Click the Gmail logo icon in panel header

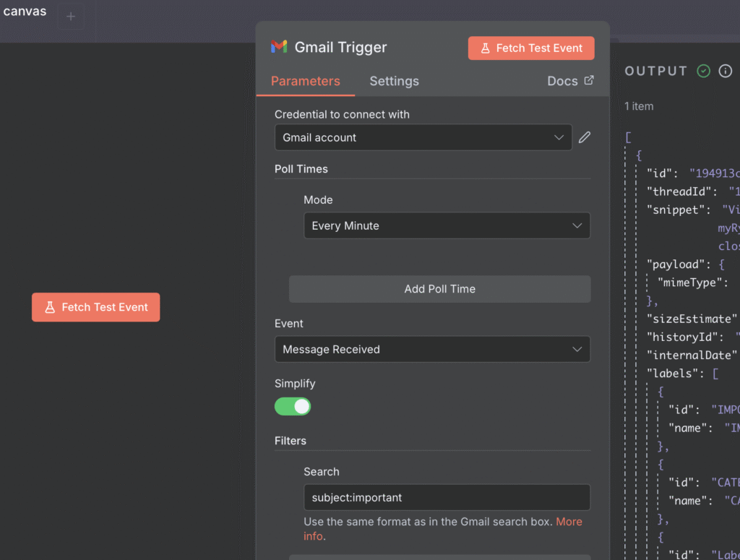click(279, 46)
